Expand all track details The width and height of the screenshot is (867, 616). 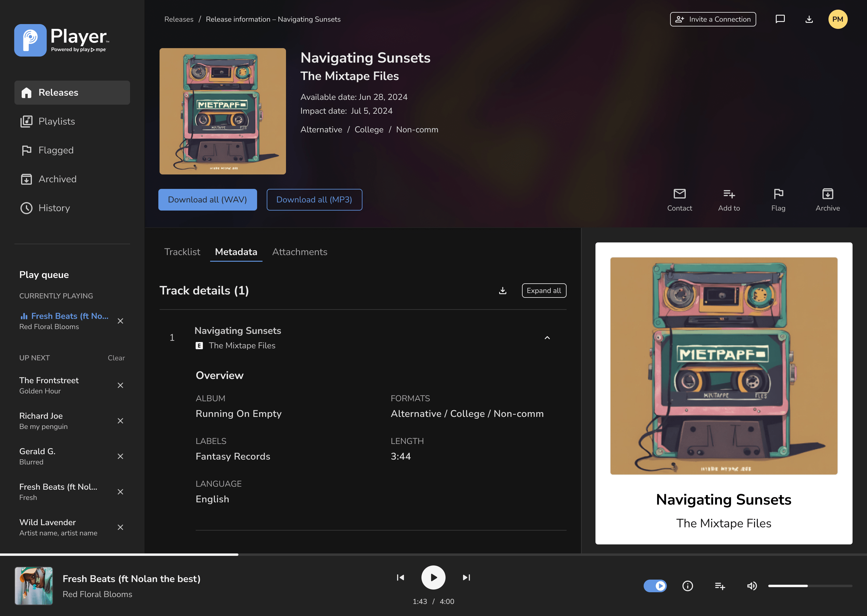click(544, 291)
